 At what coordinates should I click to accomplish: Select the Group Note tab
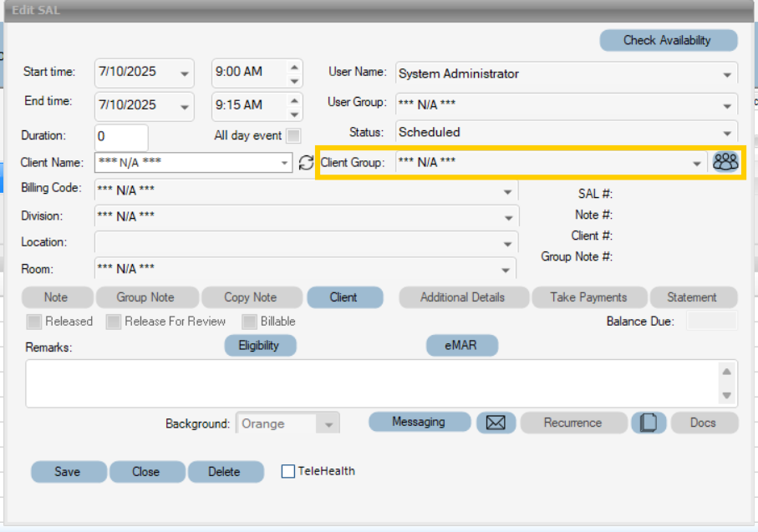(x=146, y=296)
